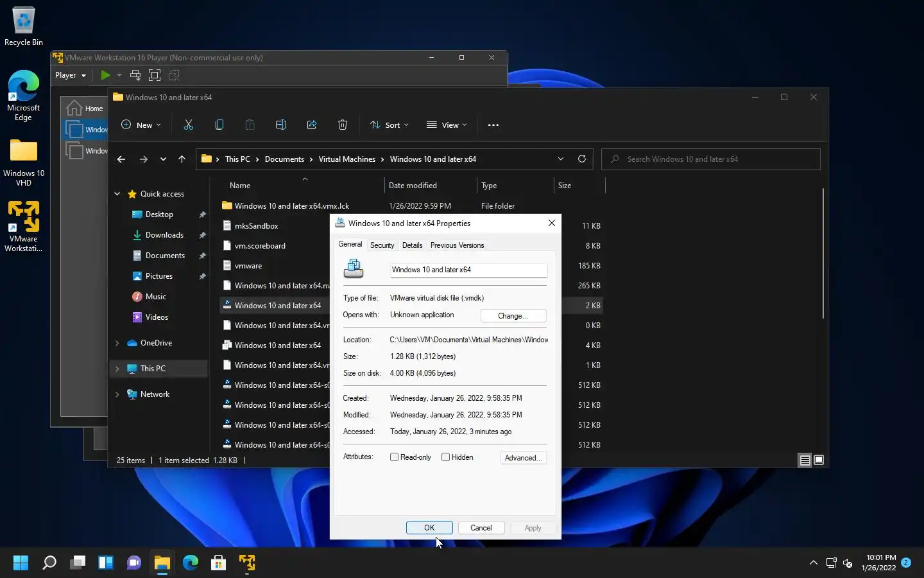Select the vm.scoreboard file

coord(260,246)
